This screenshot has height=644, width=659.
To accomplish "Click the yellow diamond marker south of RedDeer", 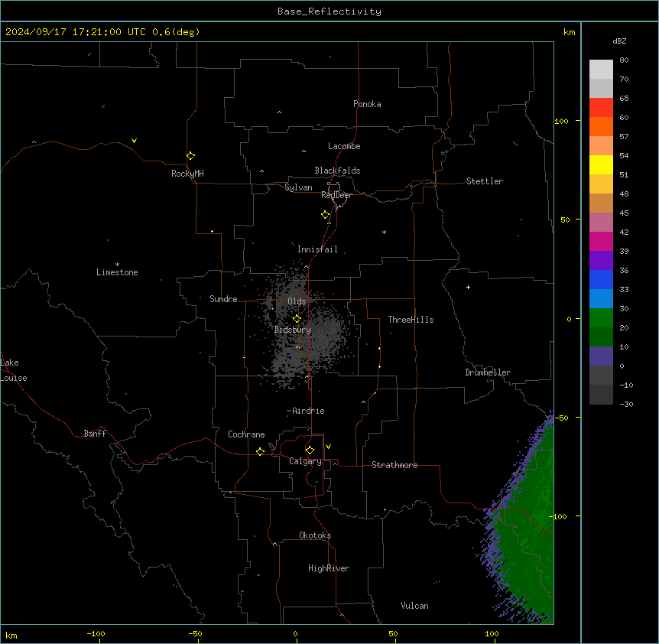I will 326,214.
